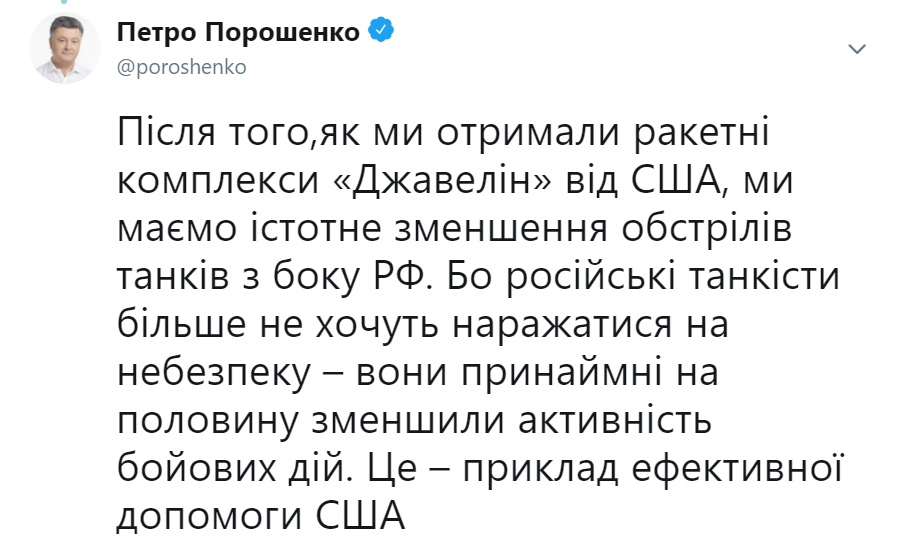Click the word "обстрілів" in the tweet
This screenshot has width=907, height=541.
pyautogui.click(x=706, y=229)
